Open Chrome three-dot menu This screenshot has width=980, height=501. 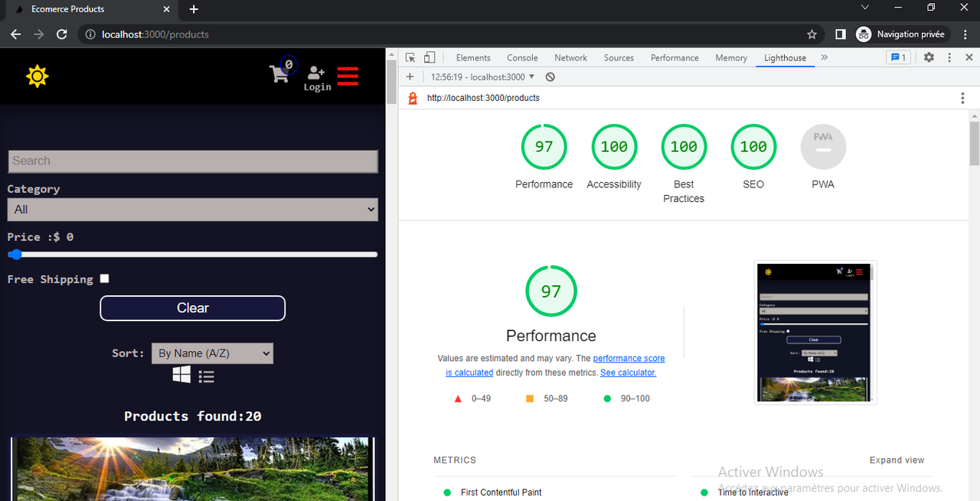pyautogui.click(x=964, y=34)
